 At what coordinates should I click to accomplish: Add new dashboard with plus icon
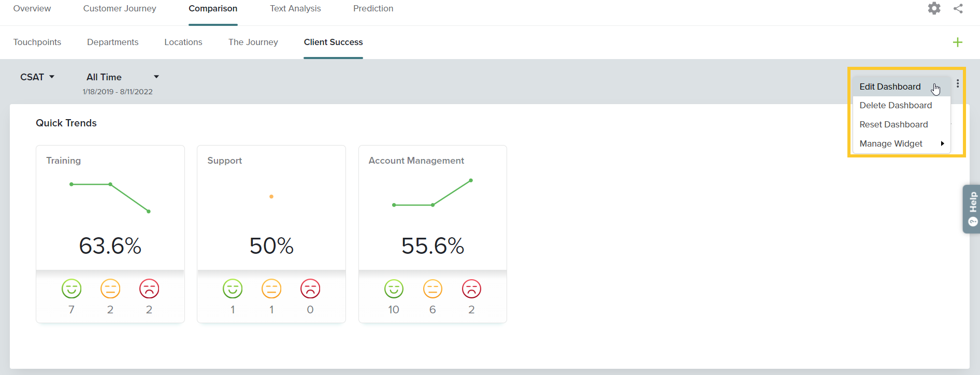tap(957, 42)
